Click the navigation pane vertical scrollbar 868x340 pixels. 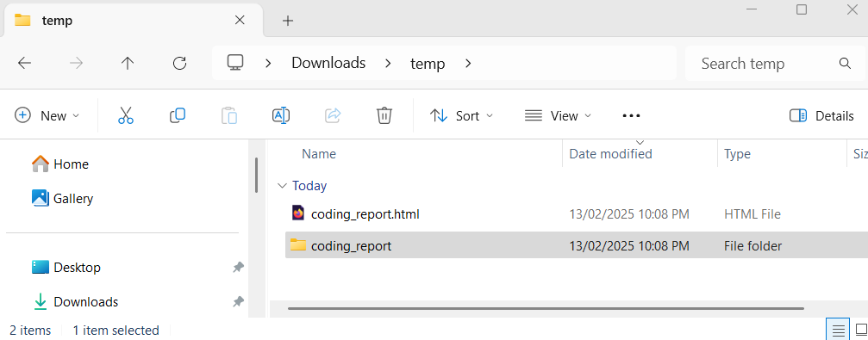click(x=256, y=176)
